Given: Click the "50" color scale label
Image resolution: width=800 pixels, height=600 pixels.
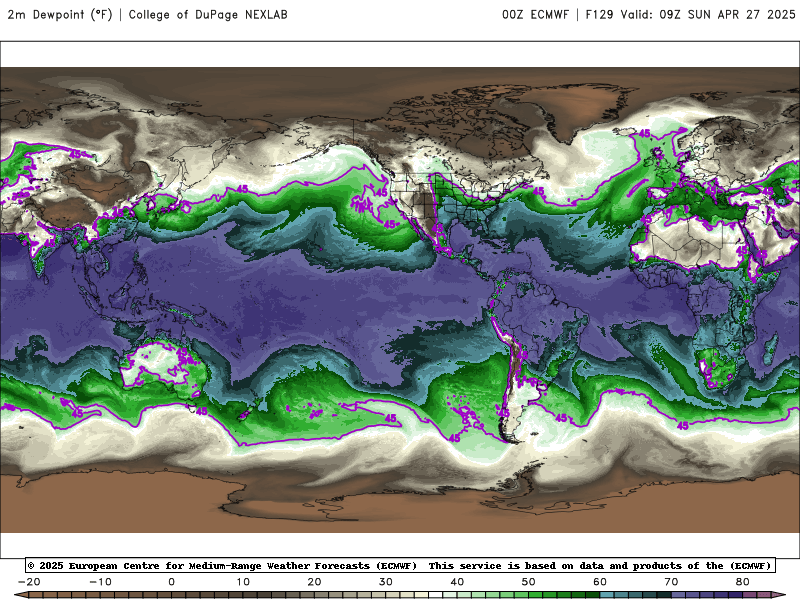Looking at the screenshot, I should (529, 582).
